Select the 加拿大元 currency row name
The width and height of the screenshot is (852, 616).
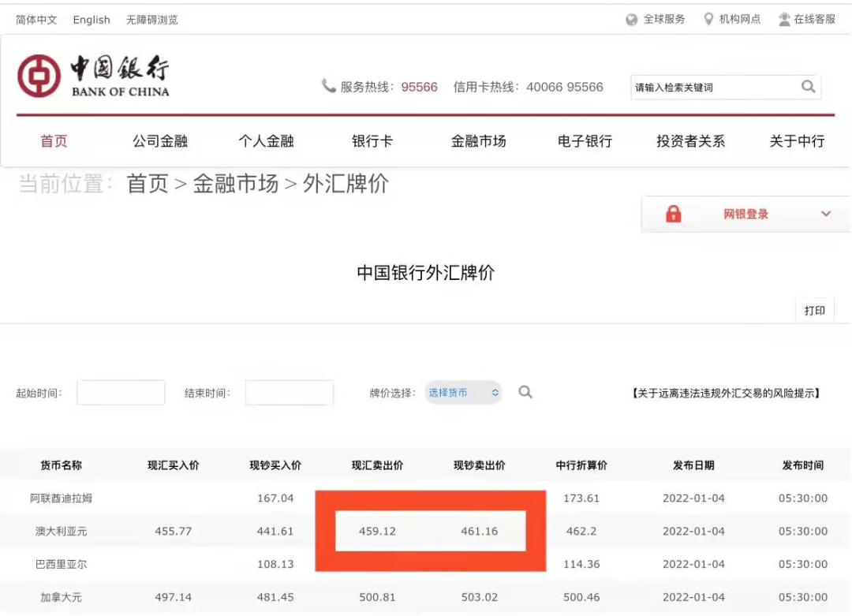click(61, 598)
